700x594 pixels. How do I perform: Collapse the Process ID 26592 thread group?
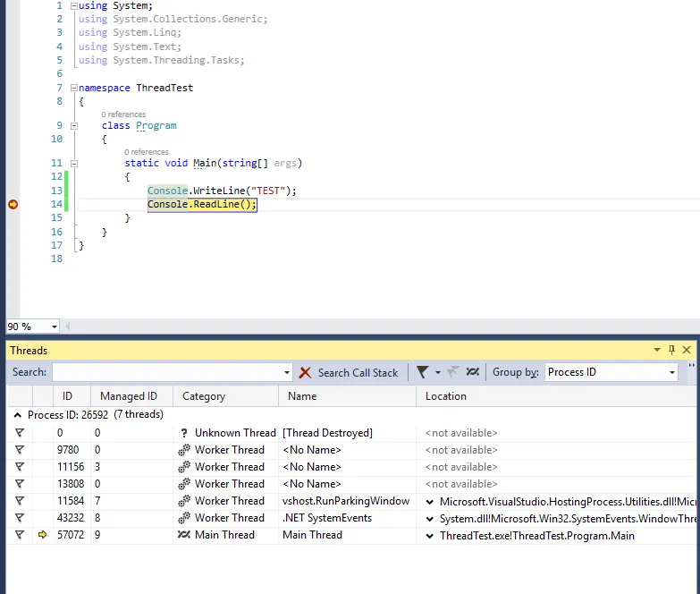[x=18, y=415]
